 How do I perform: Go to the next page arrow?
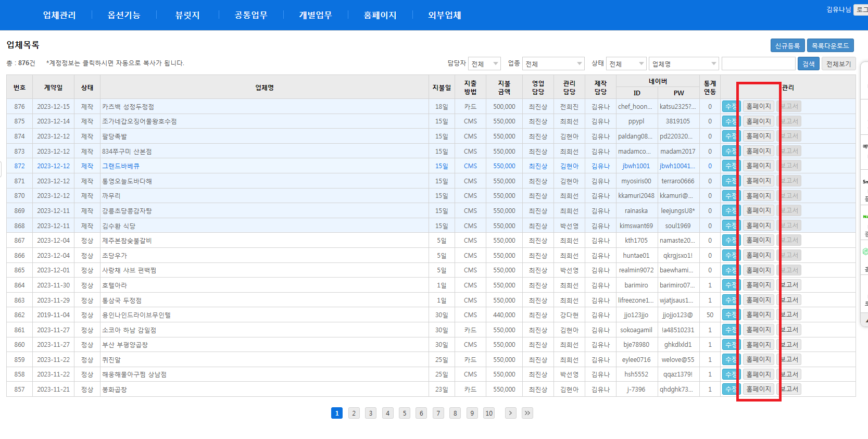(510, 413)
